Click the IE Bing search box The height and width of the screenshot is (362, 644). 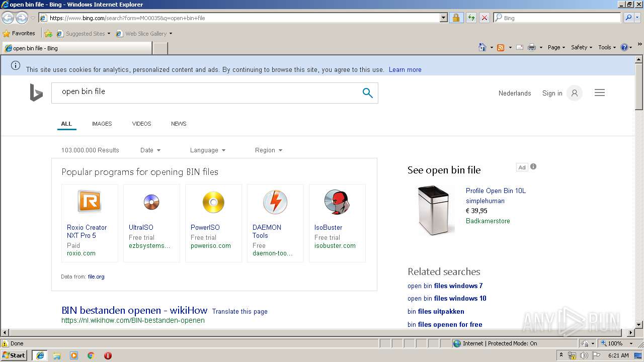click(557, 18)
